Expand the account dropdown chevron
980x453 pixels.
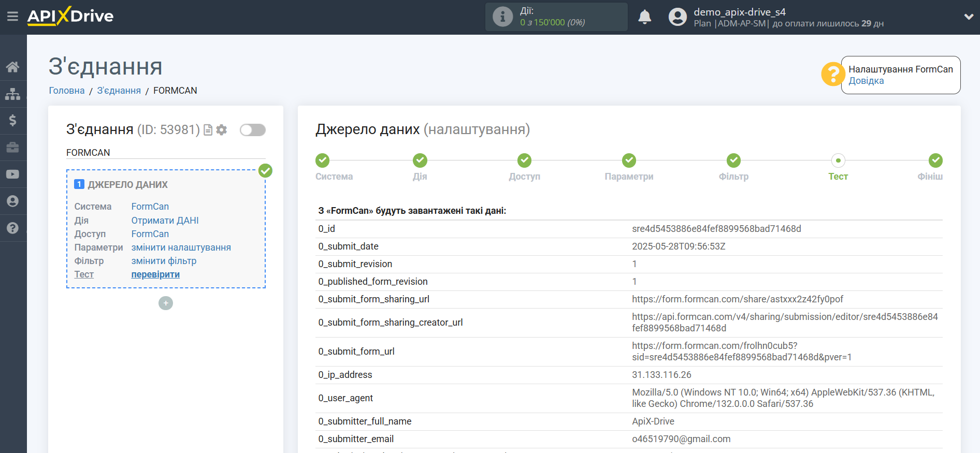pos(969,17)
